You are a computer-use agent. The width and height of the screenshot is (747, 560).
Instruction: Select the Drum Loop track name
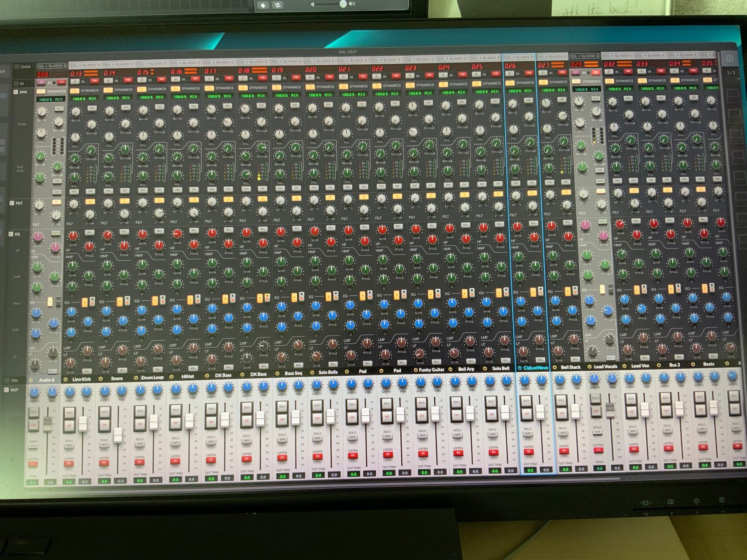coord(152,377)
